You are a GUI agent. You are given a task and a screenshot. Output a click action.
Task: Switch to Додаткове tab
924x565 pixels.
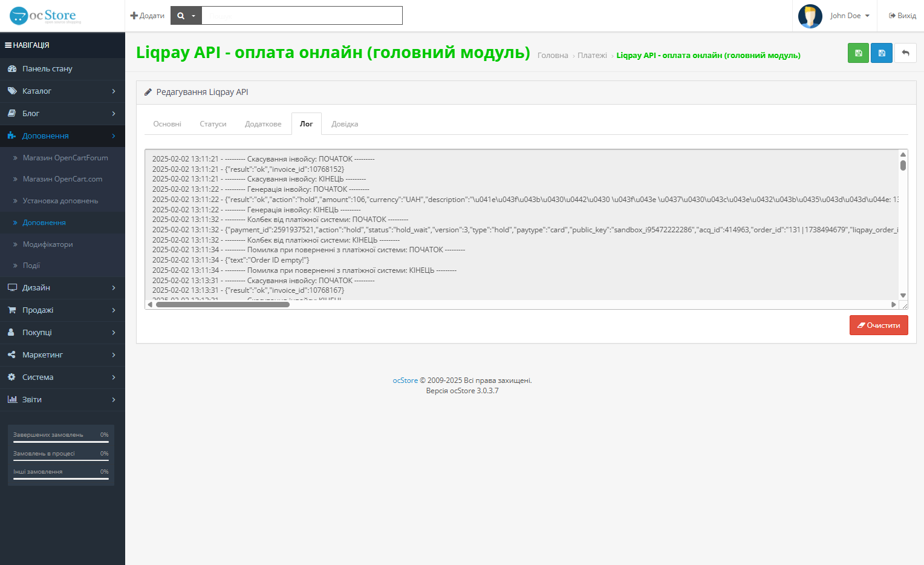263,124
